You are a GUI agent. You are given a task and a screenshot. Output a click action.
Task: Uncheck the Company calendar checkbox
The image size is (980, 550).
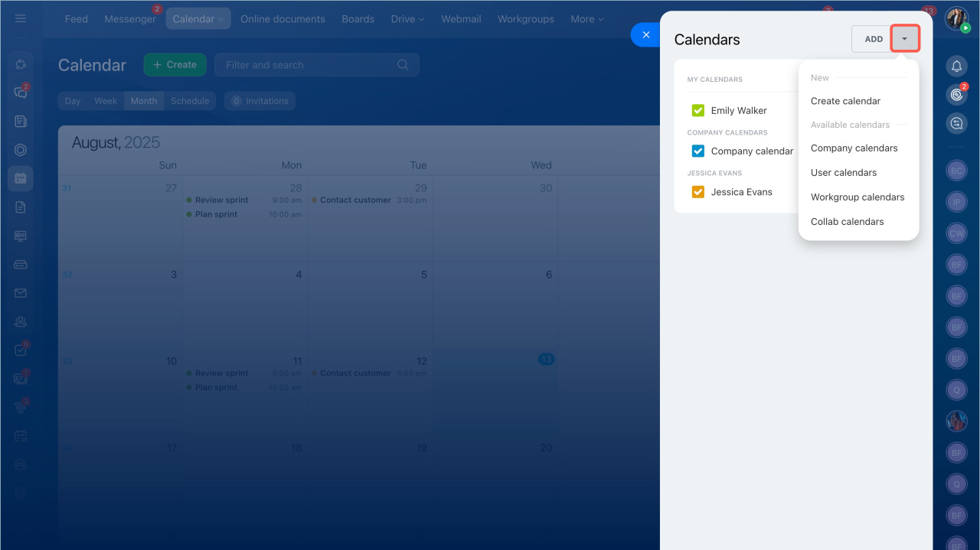tap(697, 151)
